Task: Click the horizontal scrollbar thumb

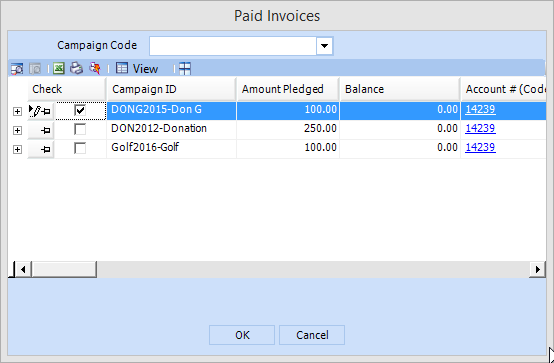Action: point(64,270)
